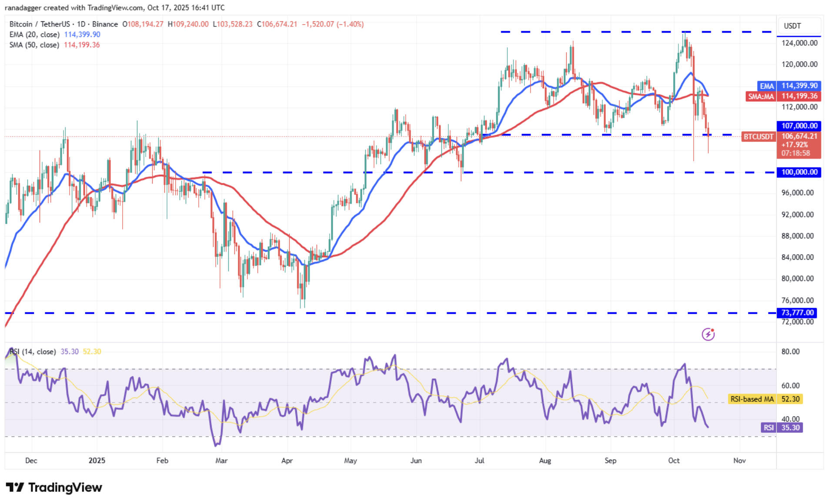This screenshot has height=504, width=828.
Task: Click the Oct label on the time axis
Action: pos(674,461)
